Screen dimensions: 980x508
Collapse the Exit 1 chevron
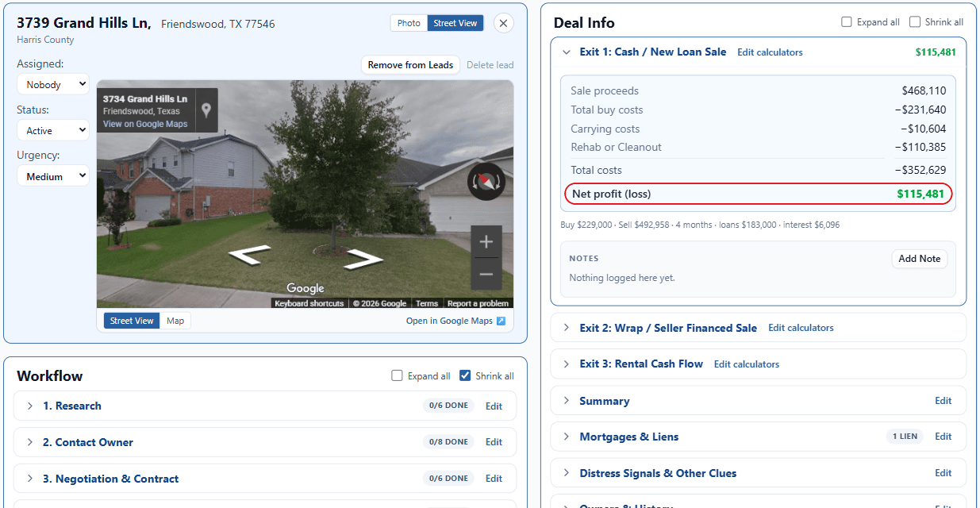pyautogui.click(x=566, y=52)
